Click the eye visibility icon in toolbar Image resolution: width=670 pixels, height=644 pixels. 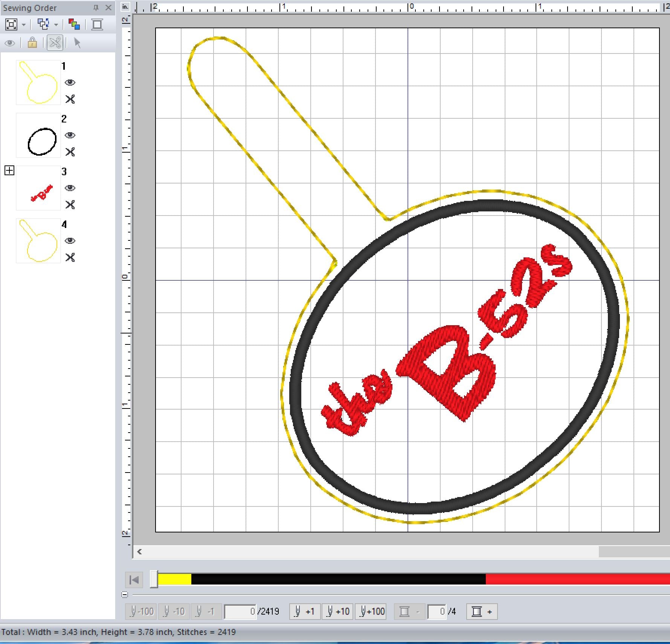click(x=10, y=43)
